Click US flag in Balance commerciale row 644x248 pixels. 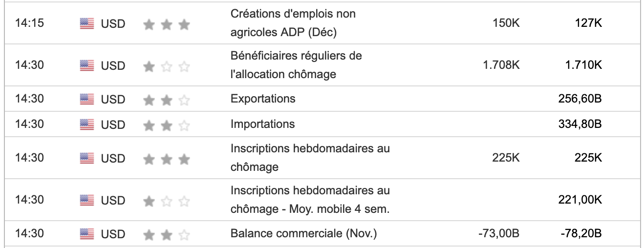[87, 234]
